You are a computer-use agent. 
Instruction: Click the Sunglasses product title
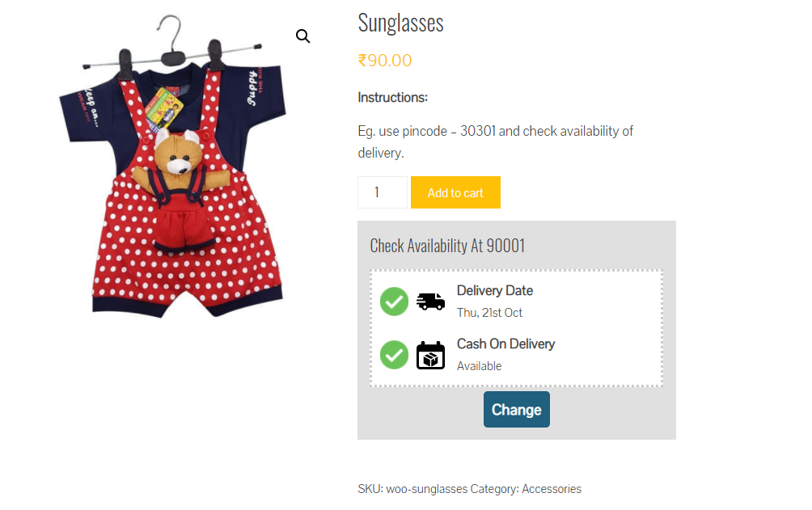pyautogui.click(x=400, y=23)
